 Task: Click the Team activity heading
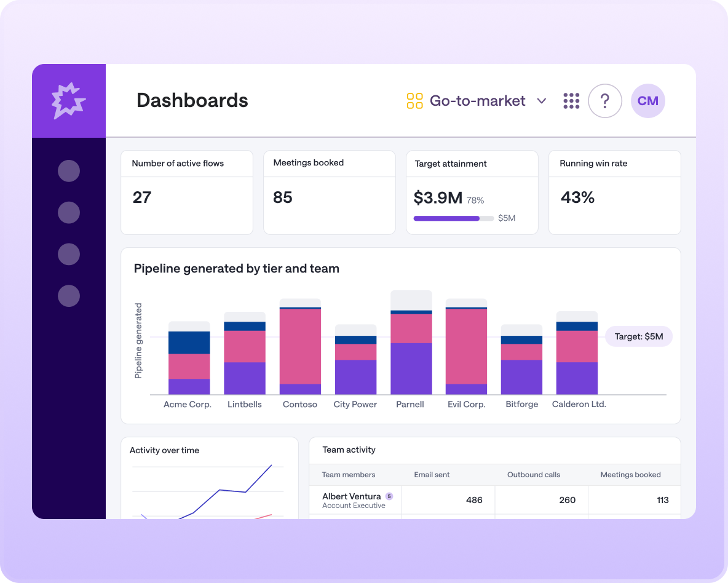coord(349,450)
